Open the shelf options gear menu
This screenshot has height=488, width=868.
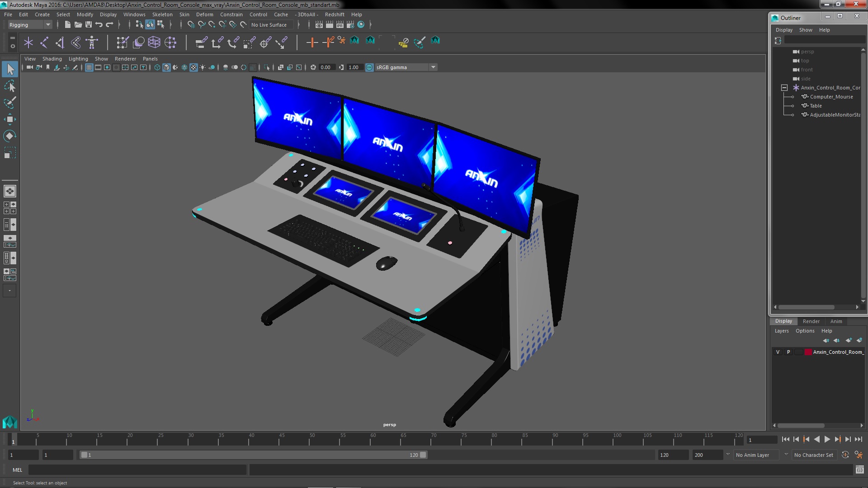(x=12, y=46)
